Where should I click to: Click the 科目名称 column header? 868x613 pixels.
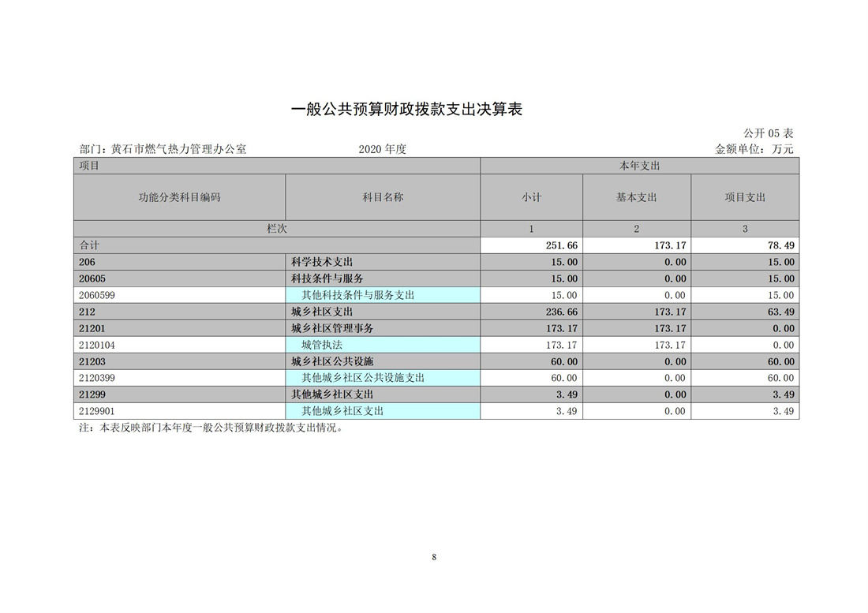tap(383, 197)
